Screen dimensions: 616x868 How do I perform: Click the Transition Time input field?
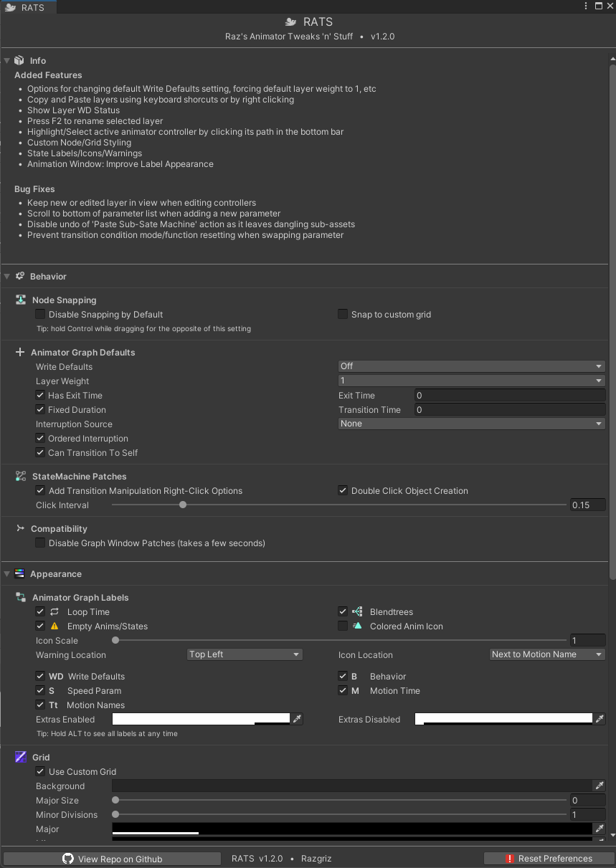[510, 409]
